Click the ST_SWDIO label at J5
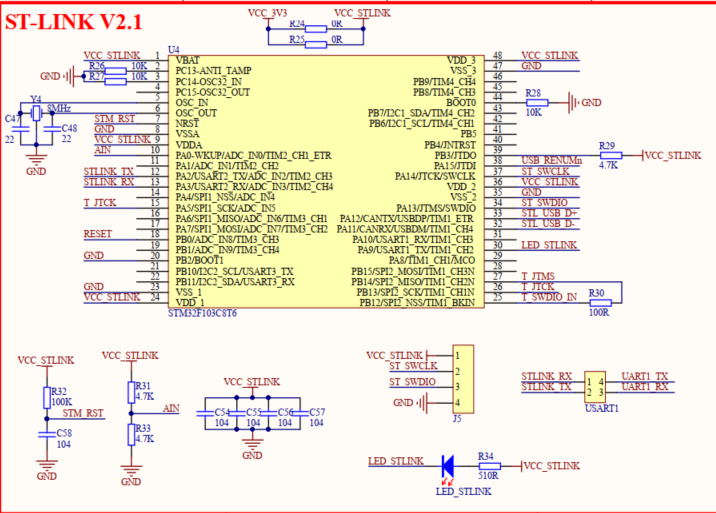716x513 pixels. click(412, 382)
